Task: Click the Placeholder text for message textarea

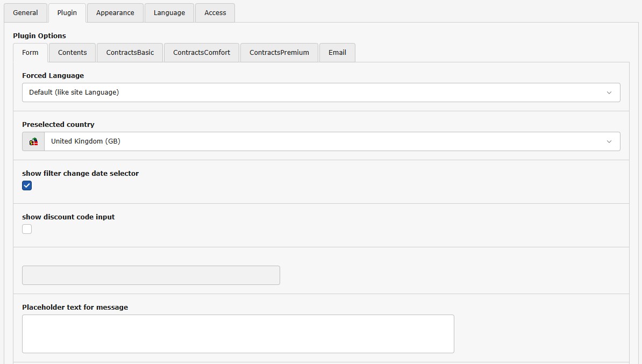Action: 238,334
